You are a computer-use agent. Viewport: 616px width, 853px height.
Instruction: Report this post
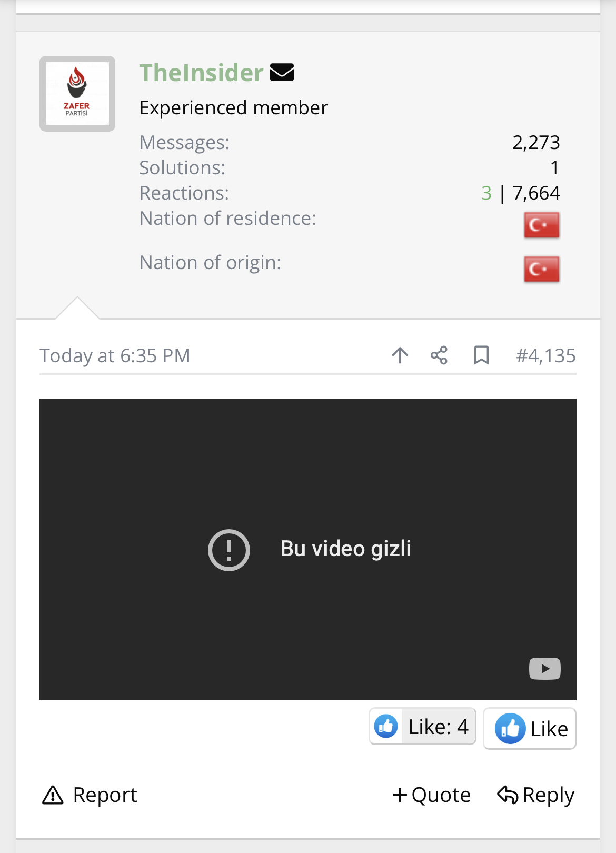click(90, 795)
